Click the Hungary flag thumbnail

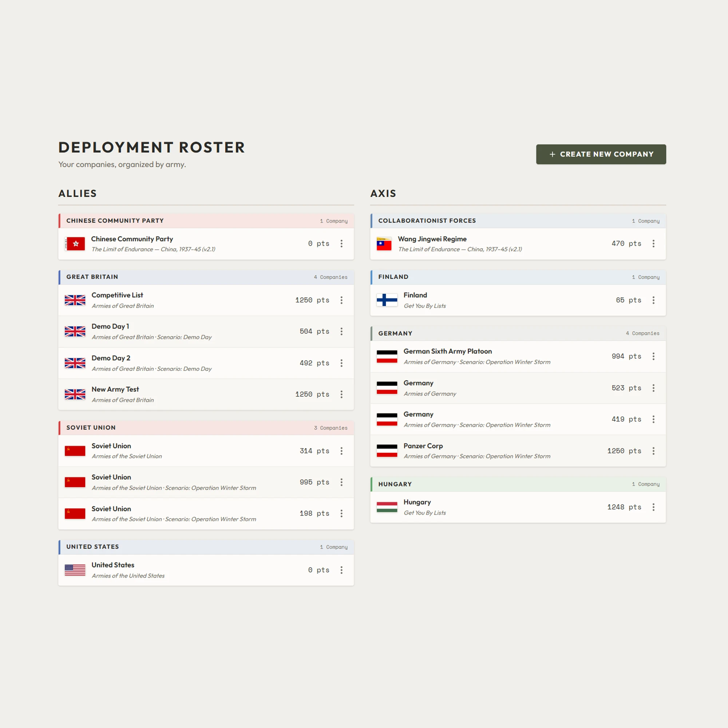coord(387,507)
